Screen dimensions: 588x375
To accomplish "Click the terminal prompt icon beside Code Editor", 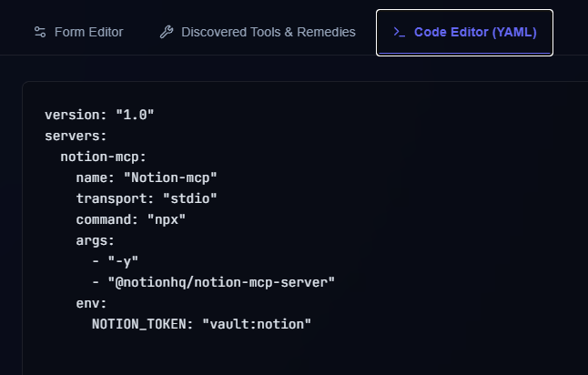I will pyautogui.click(x=399, y=32).
